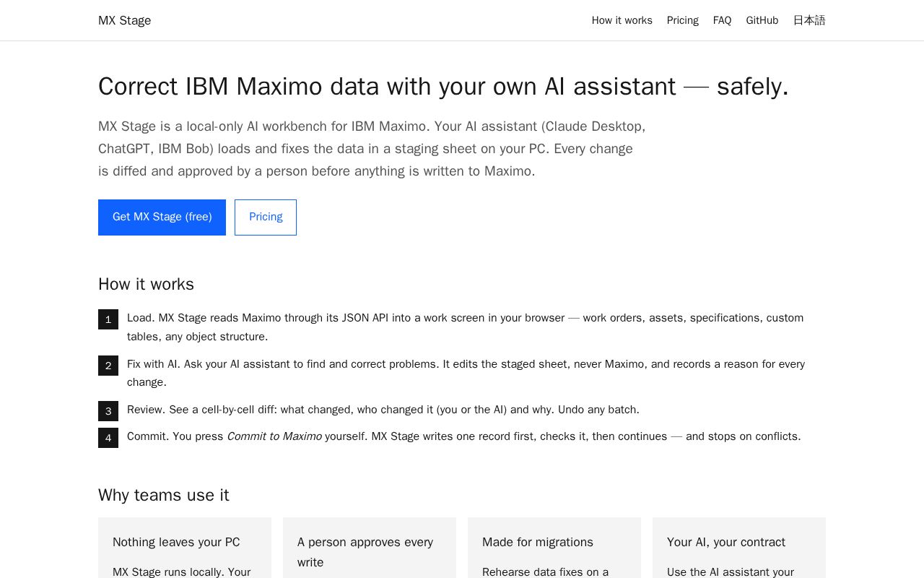Select step number 3 badge for Review
This screenshot has height=578, width=924.
coord(108,411)
